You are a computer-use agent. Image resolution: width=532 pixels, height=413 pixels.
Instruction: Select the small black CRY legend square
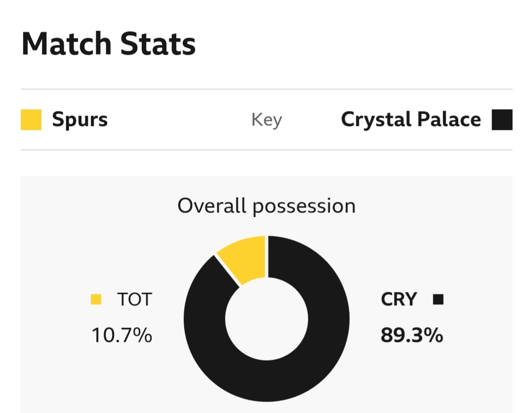(x=438, y=299)
